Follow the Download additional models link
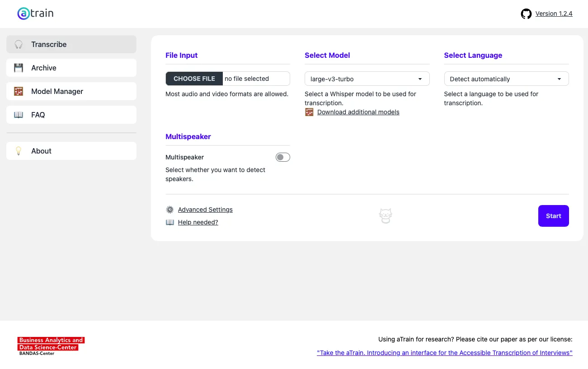This screenshot has width=588, height=369. (358, 112)
